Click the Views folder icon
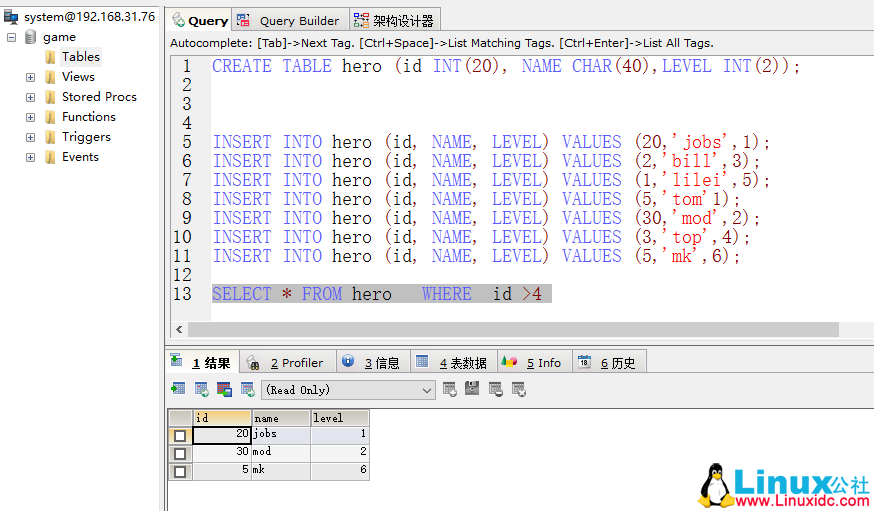 click(x=50, y=77)
